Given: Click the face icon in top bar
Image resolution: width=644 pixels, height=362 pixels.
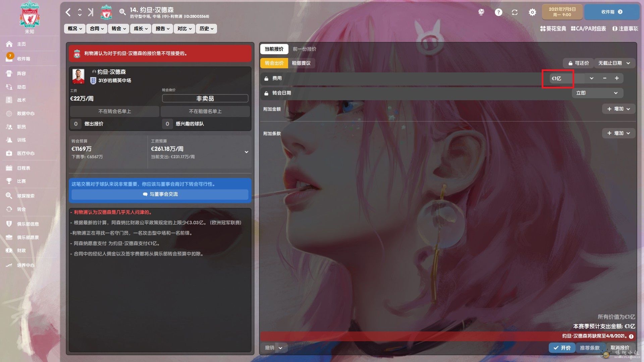Looking at the screenshot, I should point(481,12).
